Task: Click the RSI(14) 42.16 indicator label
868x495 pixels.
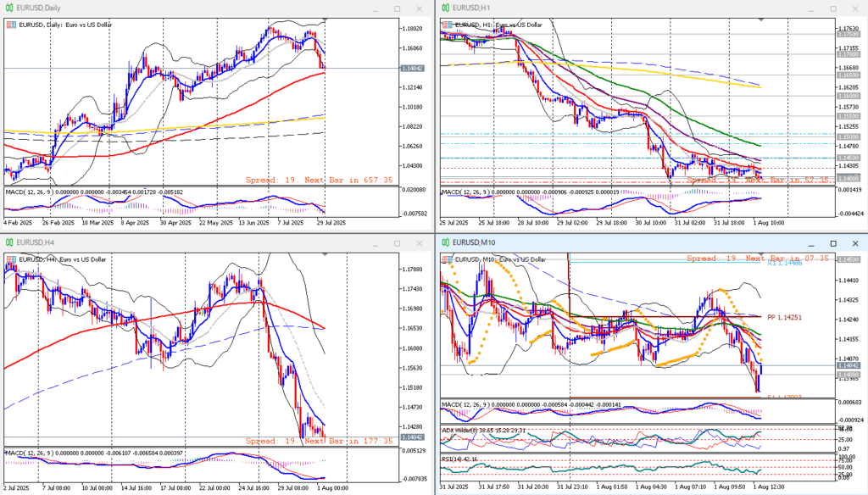Action: (x=459, y=459)
